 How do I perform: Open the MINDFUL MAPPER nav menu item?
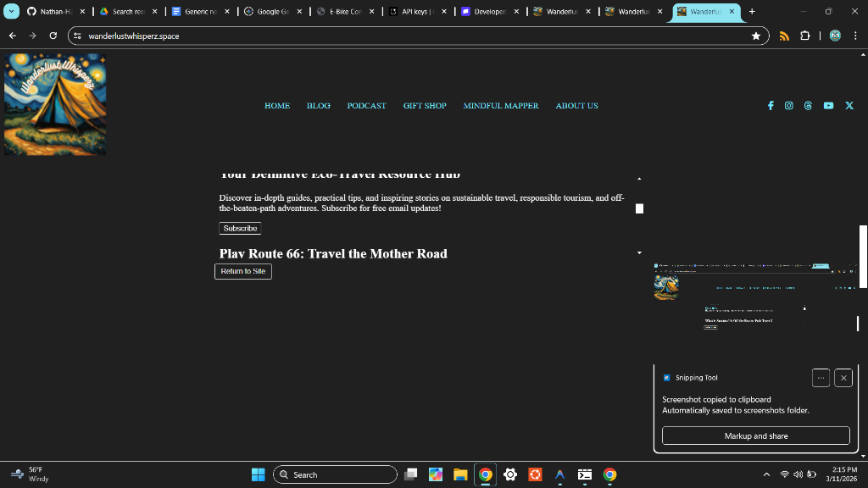pos(501,106)
